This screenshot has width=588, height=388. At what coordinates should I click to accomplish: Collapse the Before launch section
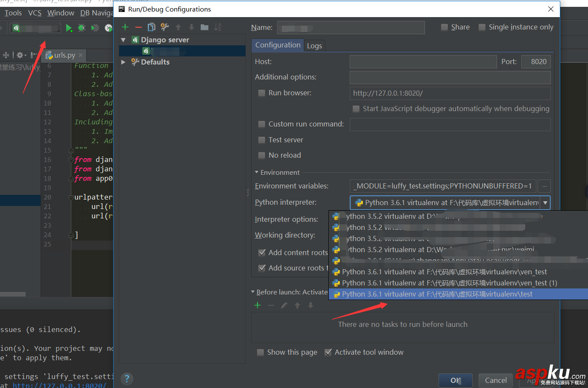(x=253, y=292)
